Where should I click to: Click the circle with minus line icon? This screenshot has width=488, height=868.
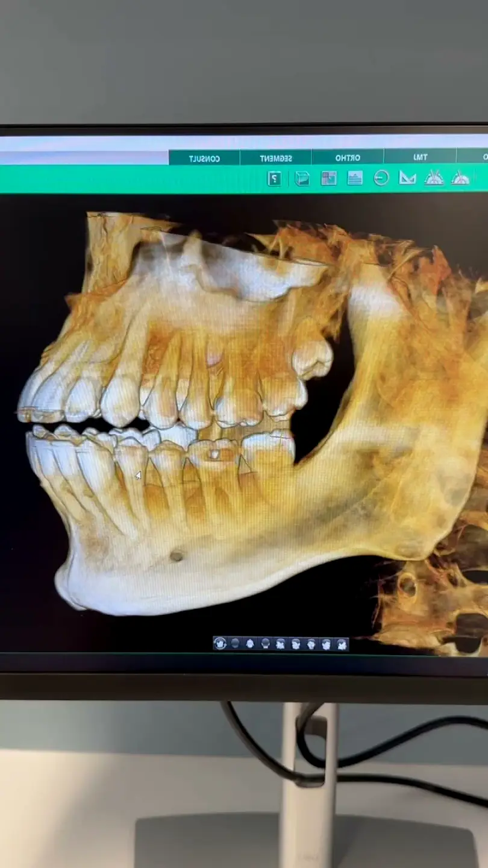[x=381, y=178]
